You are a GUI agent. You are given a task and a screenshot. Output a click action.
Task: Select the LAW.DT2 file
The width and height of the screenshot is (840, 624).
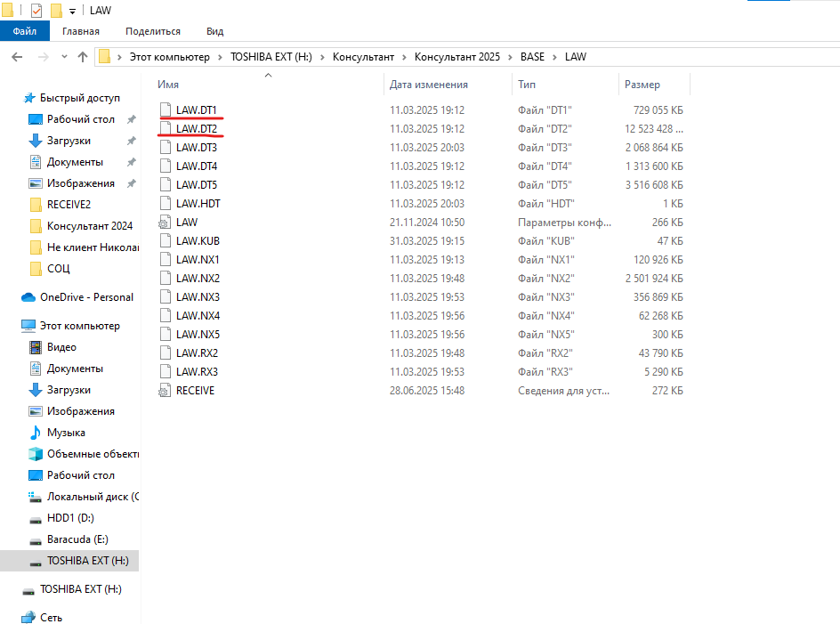[x=197, y=128]
